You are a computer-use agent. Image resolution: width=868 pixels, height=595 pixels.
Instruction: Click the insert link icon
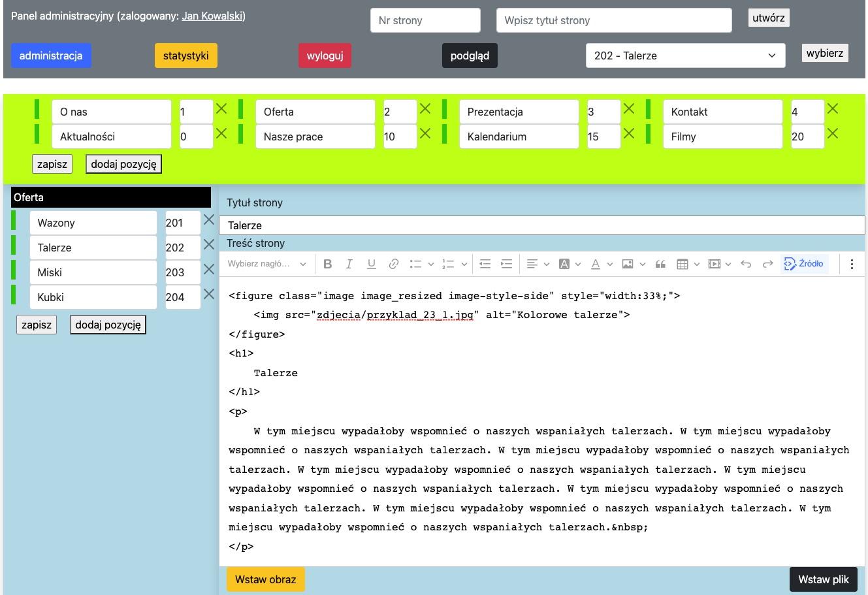[x=393, y=264]
